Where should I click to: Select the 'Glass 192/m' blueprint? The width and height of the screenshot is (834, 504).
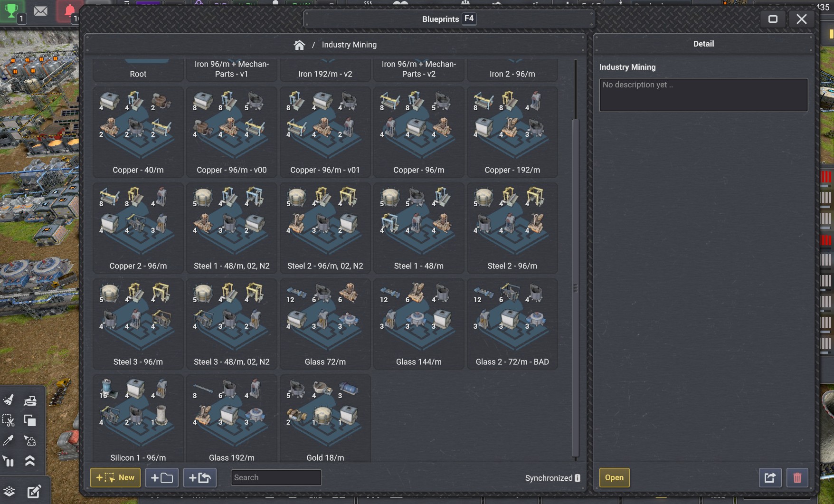(232, 418)
